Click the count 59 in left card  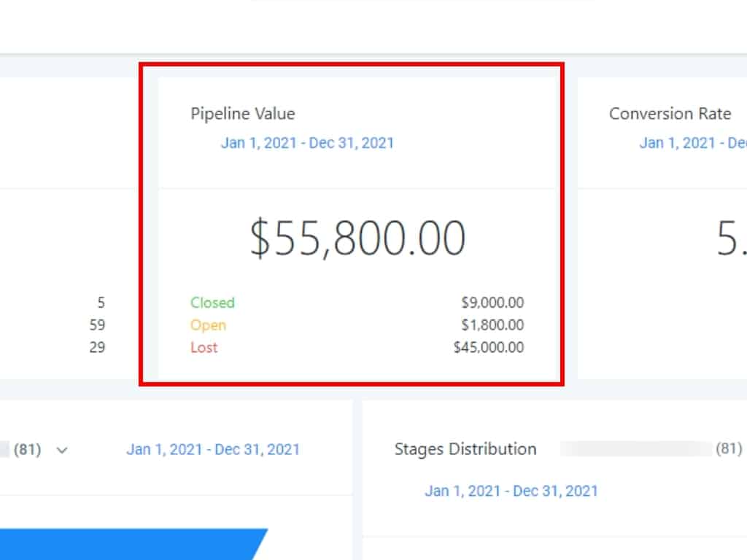97,325
